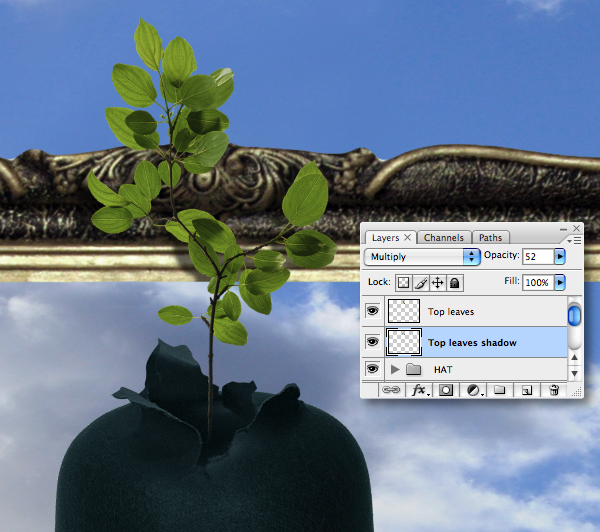Select the Top leaves shadow layer name
The height and width of the screenshot is (532, 600).
pyautogui.click(x=472, y=343)
